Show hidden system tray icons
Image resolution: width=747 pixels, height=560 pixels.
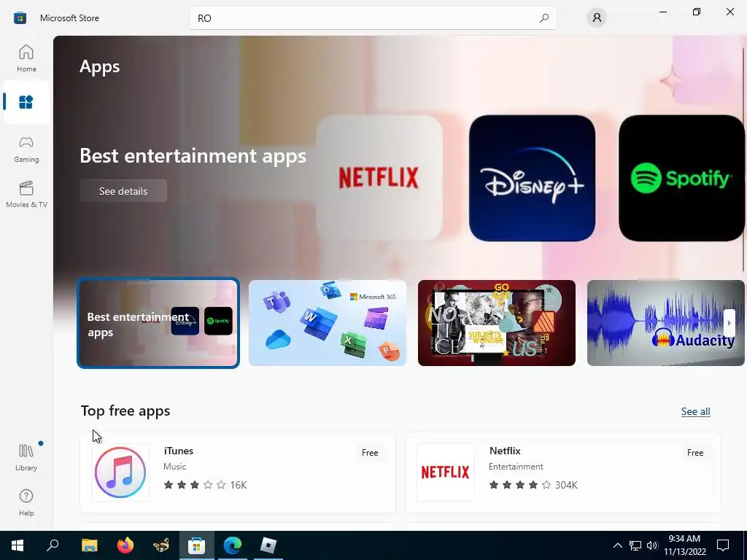617,545
